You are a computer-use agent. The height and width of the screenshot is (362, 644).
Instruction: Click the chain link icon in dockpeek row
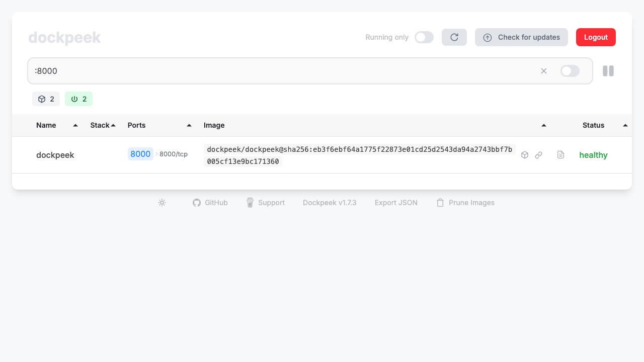pos(538,155)
